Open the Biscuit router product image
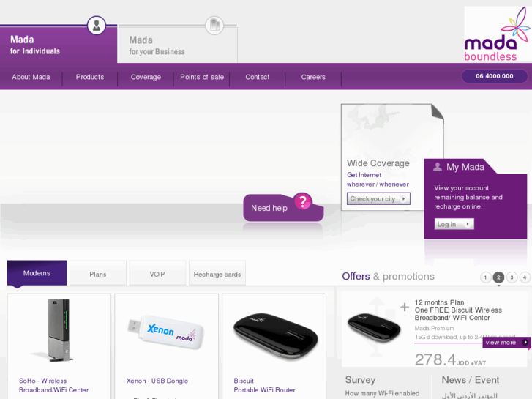The image size is (532, 399). click(x=275, y=335)
